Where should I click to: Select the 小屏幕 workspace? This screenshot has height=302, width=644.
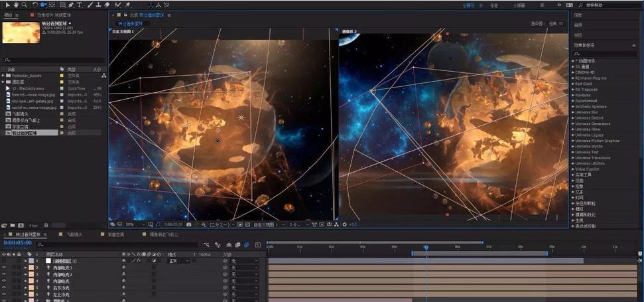(x=519, y=5)
